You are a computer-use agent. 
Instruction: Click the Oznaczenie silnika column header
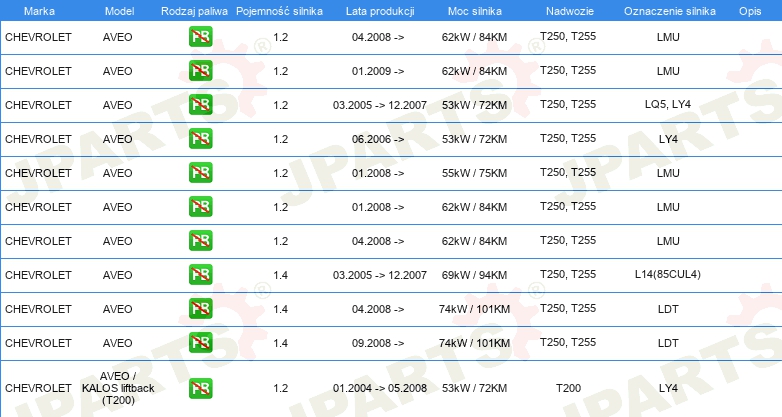pos(667,10)
